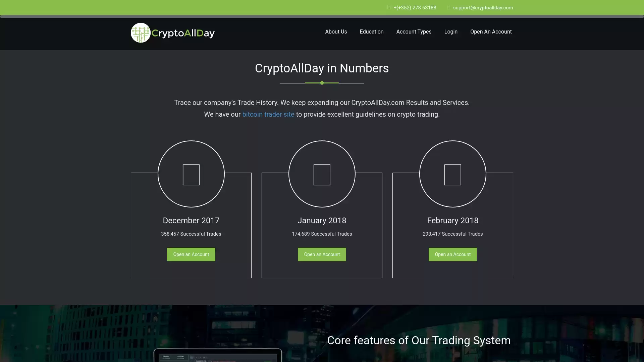644x362 pixels.
Task: Click the CryptoAllDay wordmark text
Action: (x=183, y=33)
